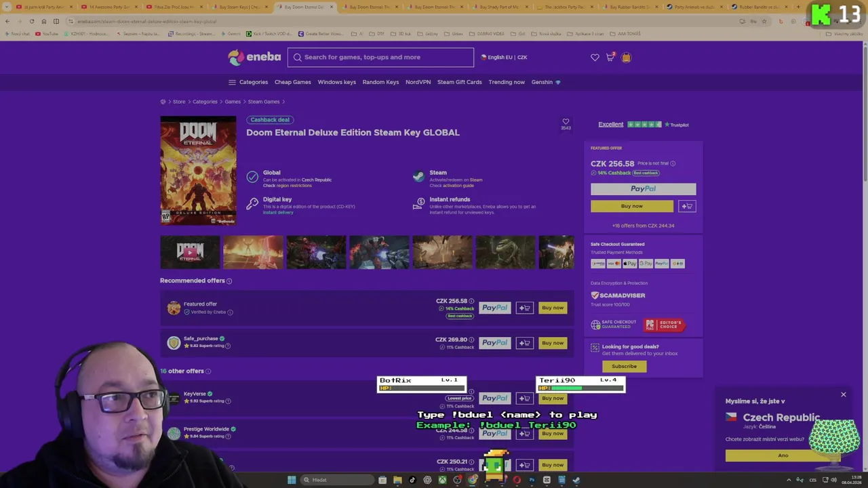
Task: Click info icon next to Price is not final
Action: tap(673, 163)
